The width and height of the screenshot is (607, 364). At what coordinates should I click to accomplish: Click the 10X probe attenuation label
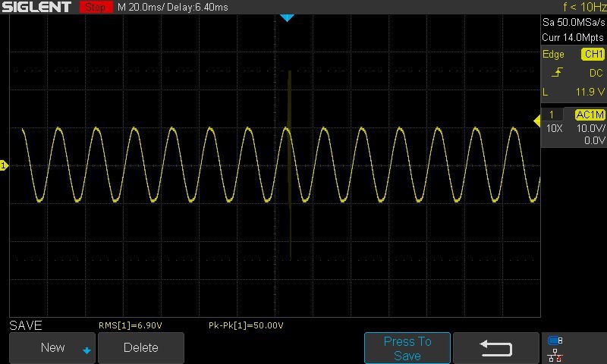tap(554, 128)
